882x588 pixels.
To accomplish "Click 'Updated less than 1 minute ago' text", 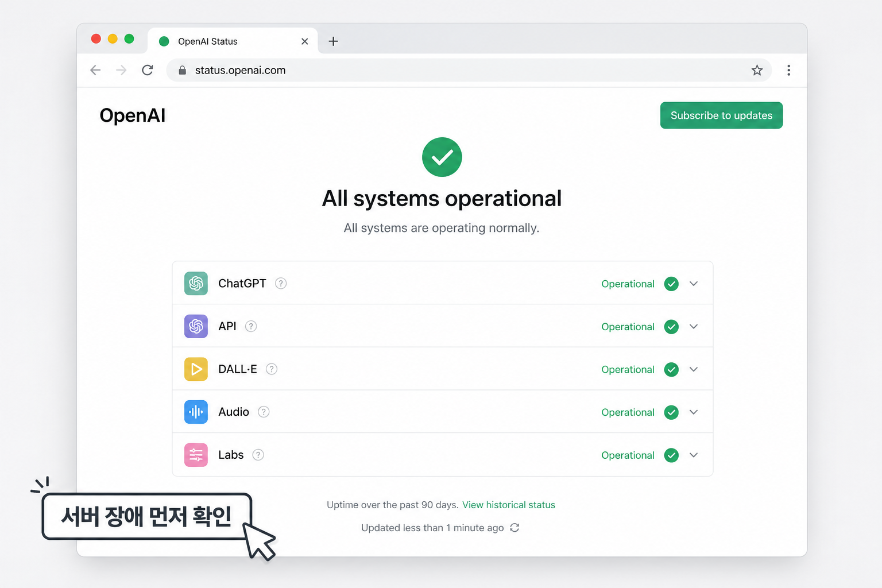I will pyautogui.click(x=432, y=528).
